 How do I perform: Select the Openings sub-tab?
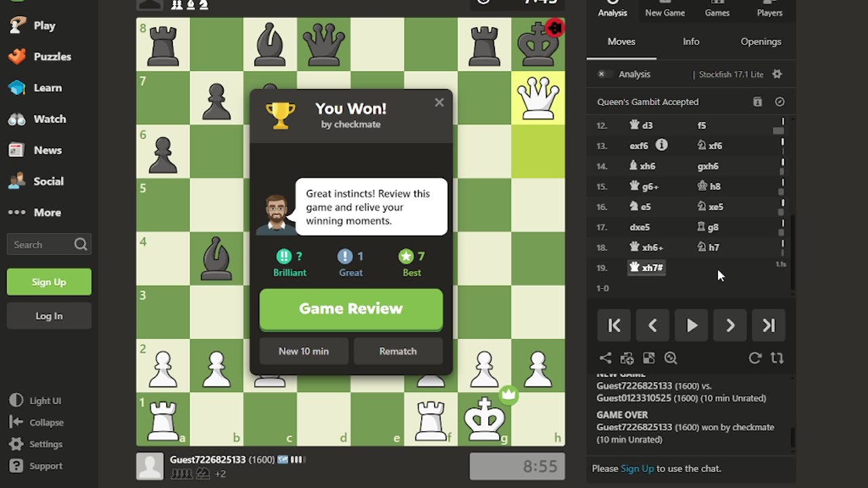tap(761, 41)
